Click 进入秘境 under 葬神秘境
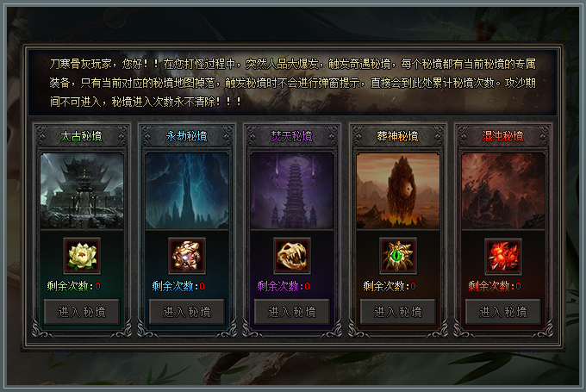 [x=398, y=312]
